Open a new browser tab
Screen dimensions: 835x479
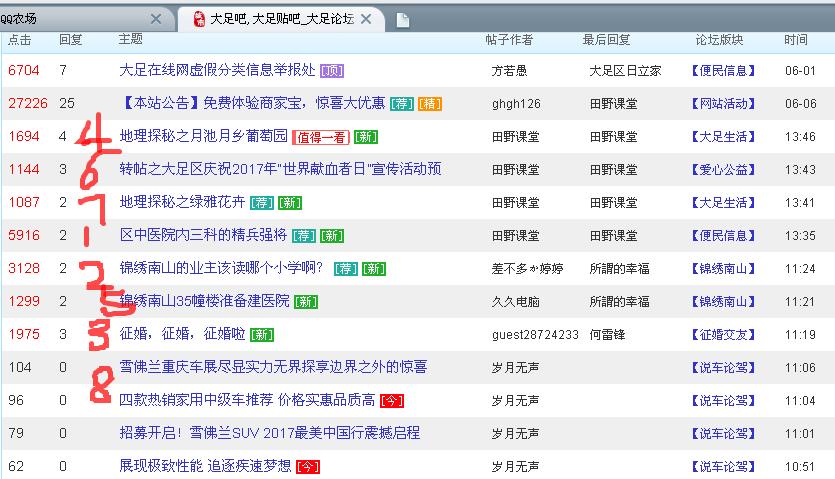(403, 20)
